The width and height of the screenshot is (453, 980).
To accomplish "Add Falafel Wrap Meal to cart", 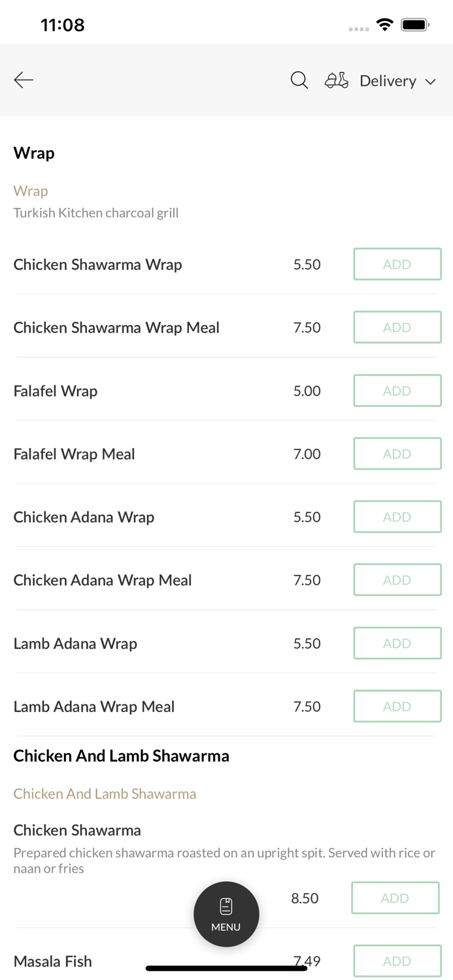I will coord(397,454).
